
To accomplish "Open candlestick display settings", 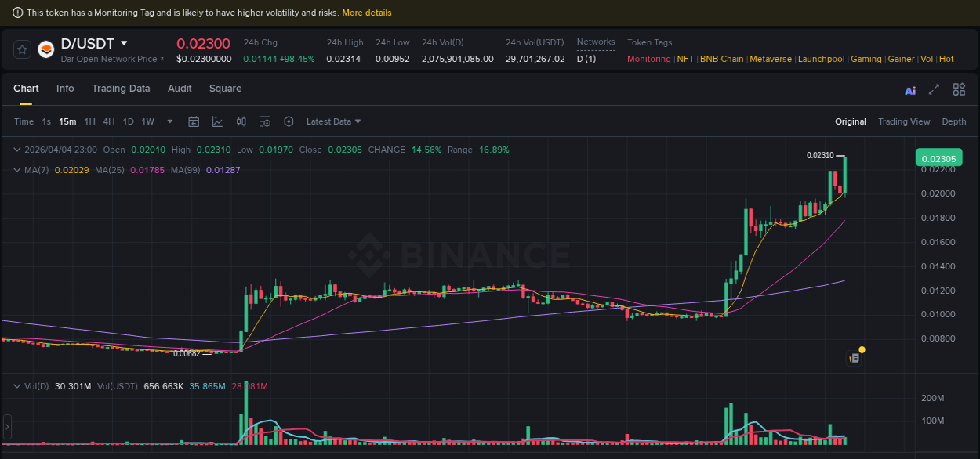I will point(241,121).
